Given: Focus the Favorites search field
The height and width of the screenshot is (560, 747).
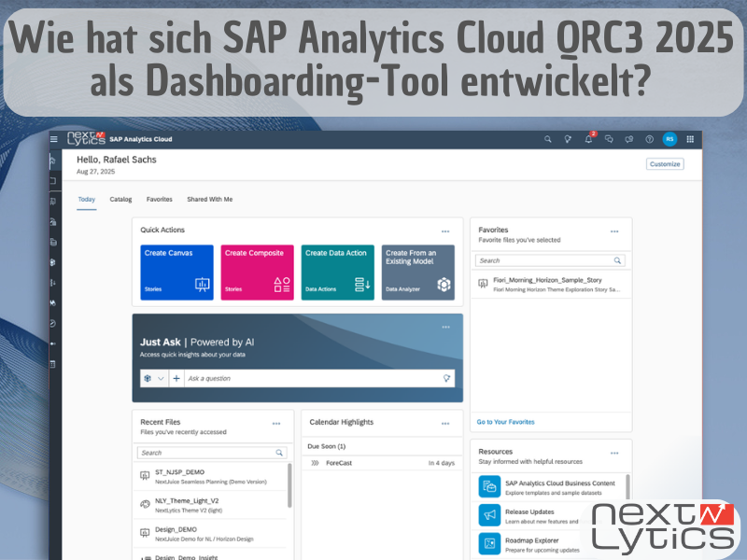Looking at the screenshot, I should pyautogui.click(x=550, y=260).
